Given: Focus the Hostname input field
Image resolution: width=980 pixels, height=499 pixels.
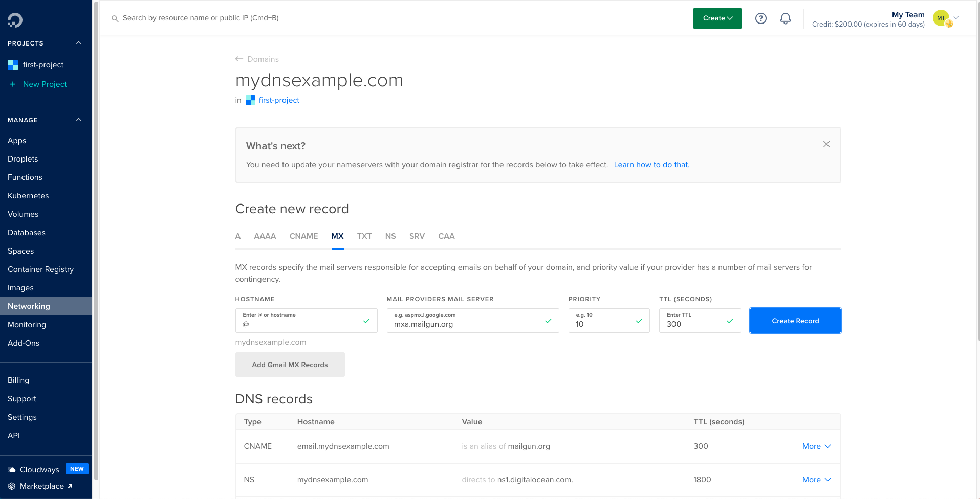Looking at the screenshot, I should coord(306,321).
